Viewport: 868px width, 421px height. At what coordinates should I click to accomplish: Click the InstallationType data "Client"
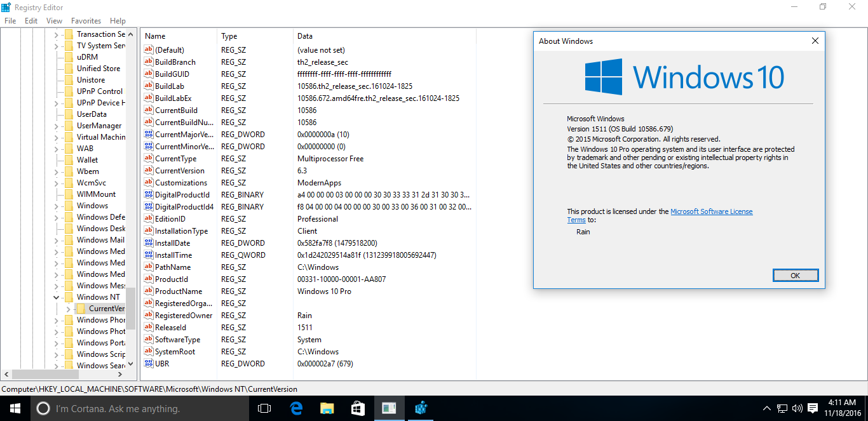pyautogui.click(x=308, y=231)
